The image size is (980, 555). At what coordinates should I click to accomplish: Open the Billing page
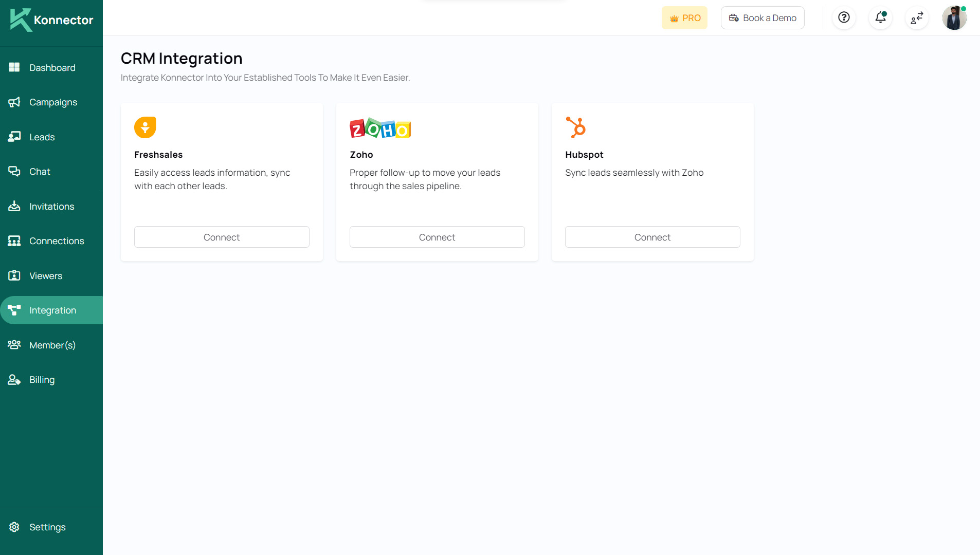[x=42, y=380]
